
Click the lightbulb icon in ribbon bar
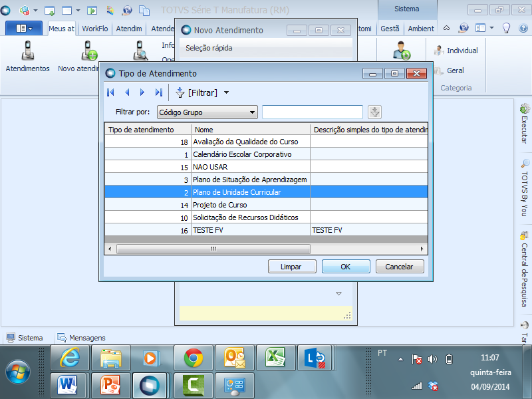[507, 28]
